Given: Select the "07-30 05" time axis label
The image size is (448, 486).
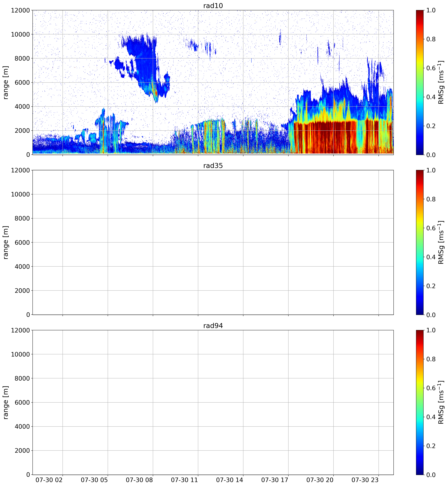Looking at the screenshot, I should pos(94,480).
